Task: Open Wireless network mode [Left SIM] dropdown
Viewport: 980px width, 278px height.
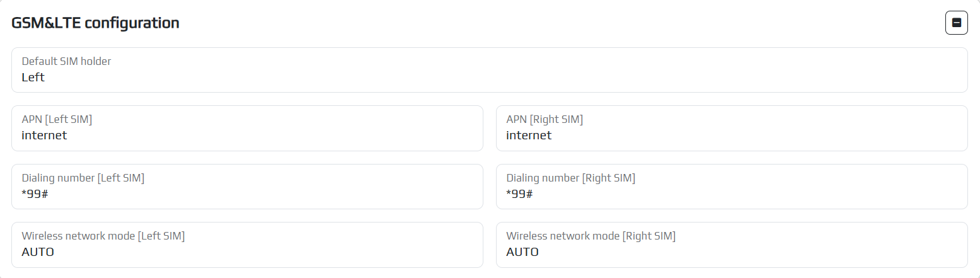Action: click(x=247, y=245)
